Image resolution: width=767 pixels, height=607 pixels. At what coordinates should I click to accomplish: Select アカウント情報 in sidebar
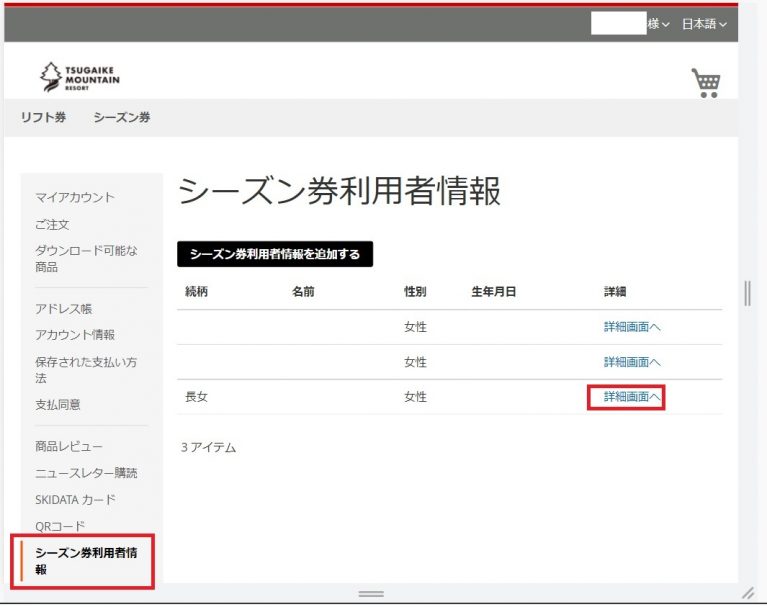pos(75,335)
